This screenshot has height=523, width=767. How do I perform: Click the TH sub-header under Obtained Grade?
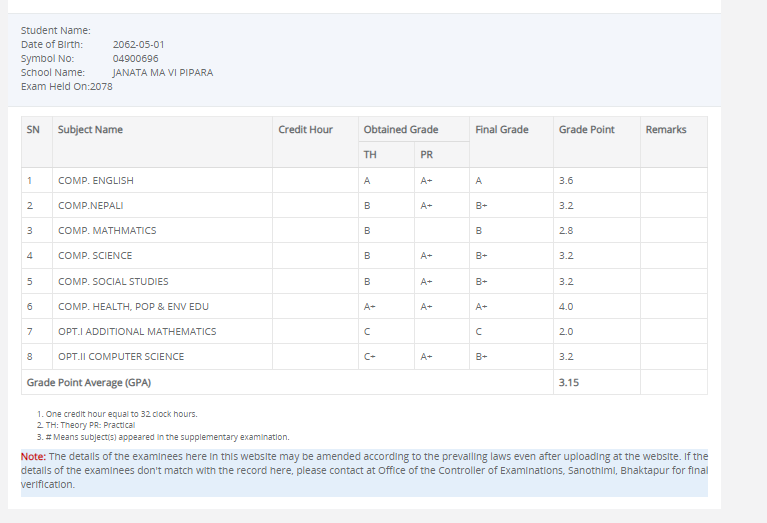(x=370, y=155)
